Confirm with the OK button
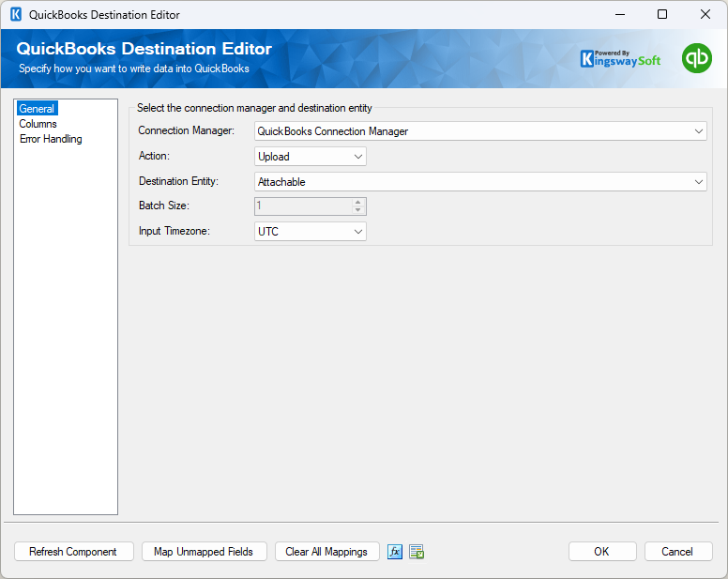Image resolution: width=728 pixels, height=579 pixels. point(602,552)
